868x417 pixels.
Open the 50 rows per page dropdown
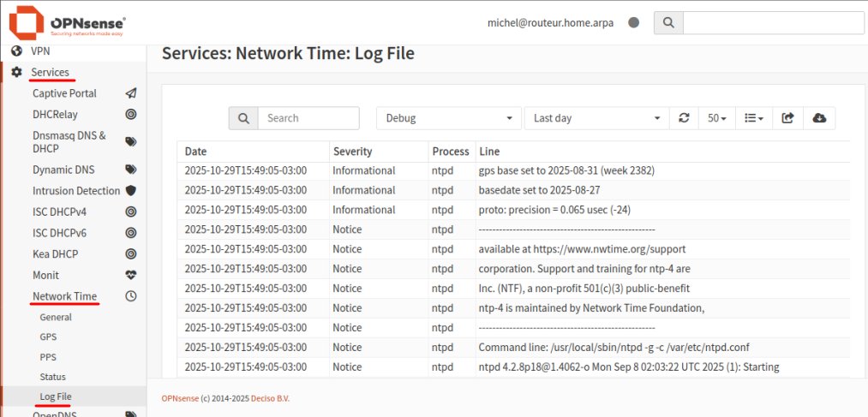pos(717,118)
